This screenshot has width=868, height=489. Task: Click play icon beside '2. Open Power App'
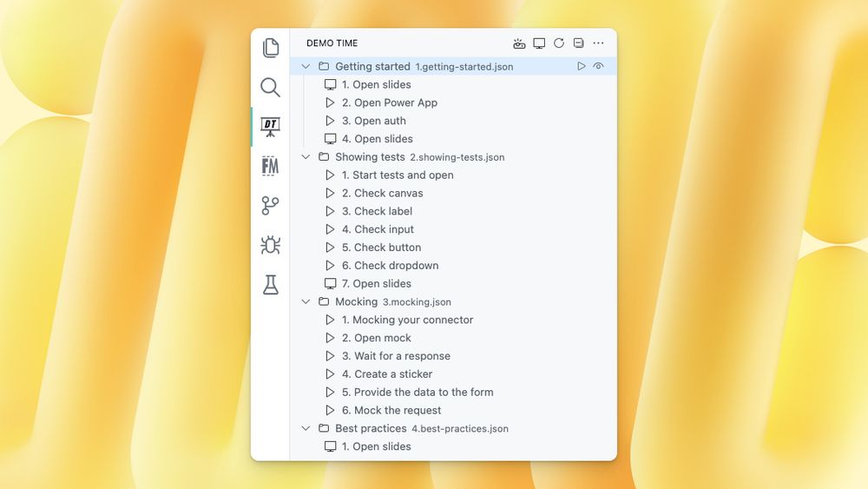[331, 102]
